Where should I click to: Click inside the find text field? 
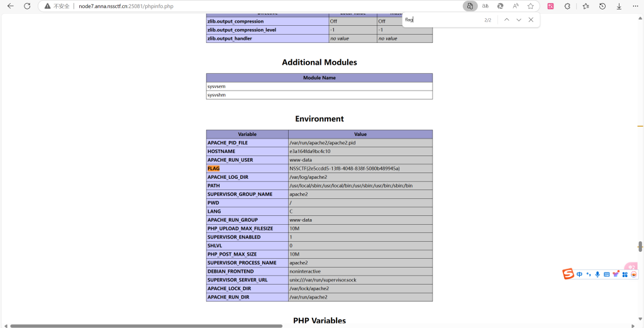[440, 20]
